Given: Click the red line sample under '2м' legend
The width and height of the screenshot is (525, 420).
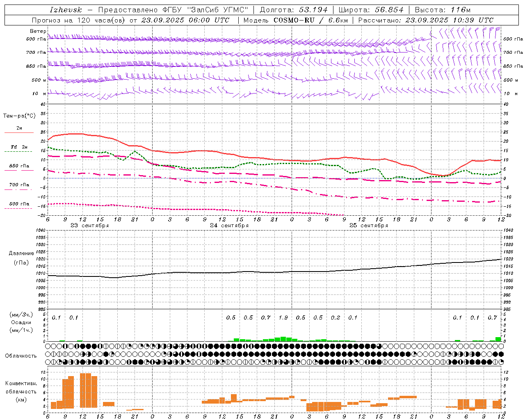Looking at the screenshot, I should coord(18,133).
